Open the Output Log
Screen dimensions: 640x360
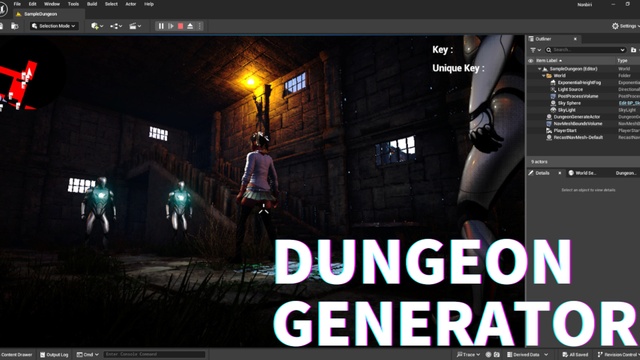(x=54, y=355)
